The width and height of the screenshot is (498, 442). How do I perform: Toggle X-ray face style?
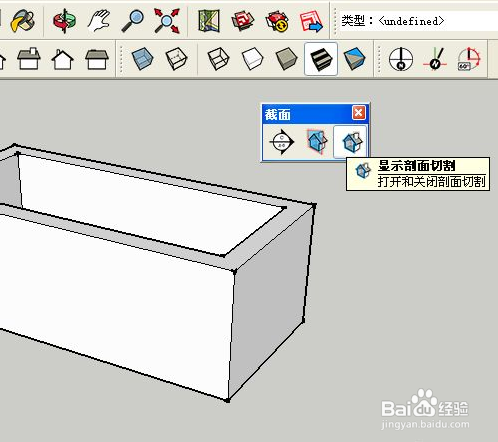[x=142, y=59]
